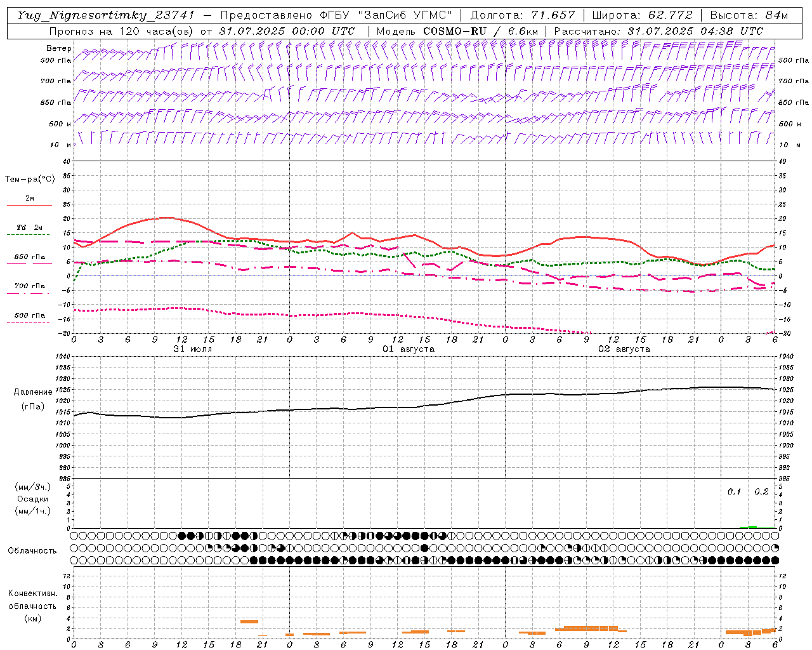Image resolution: width=812 pixels, height=650 pixels.
Task: Click the 700 гПа temperature legend entry
Action: click(x=30, y=286)
